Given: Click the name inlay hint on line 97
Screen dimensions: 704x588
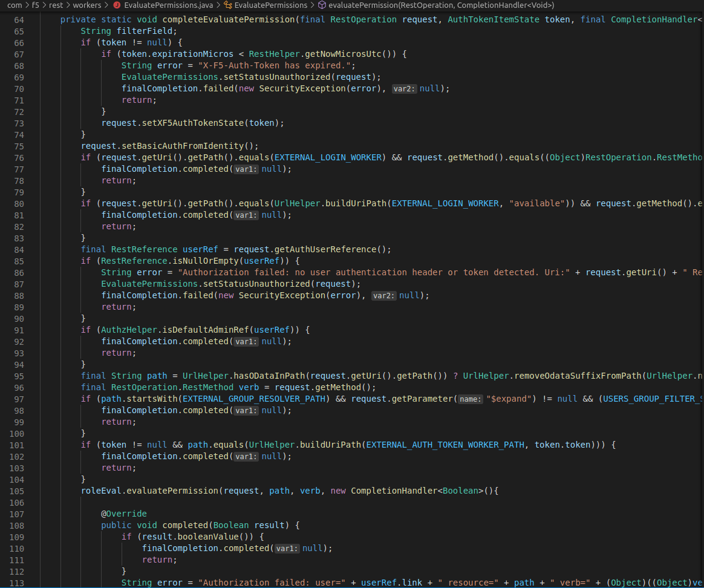Looking at the screenshot, I should click(470, 399).
